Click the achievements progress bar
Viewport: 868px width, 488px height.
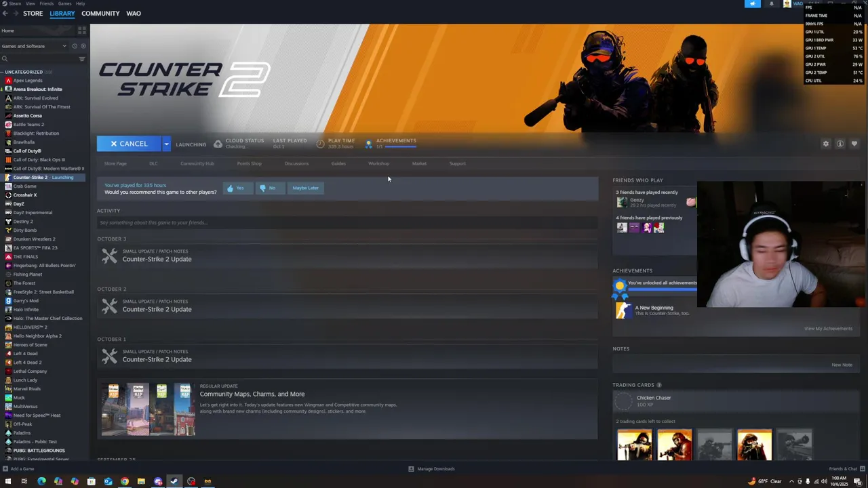[400, 146]
